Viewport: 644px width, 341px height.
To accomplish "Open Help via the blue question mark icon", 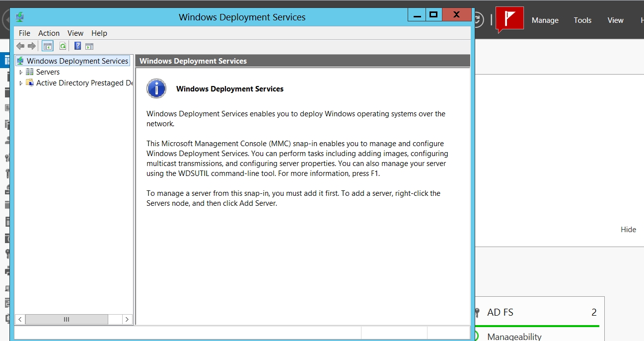I will [77, 46].
